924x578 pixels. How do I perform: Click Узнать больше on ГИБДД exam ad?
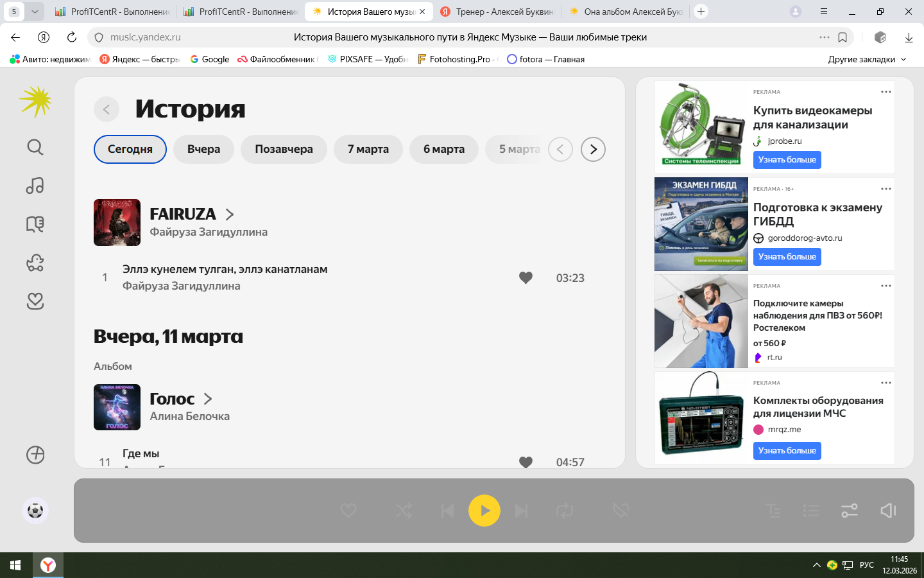(787, 257)
